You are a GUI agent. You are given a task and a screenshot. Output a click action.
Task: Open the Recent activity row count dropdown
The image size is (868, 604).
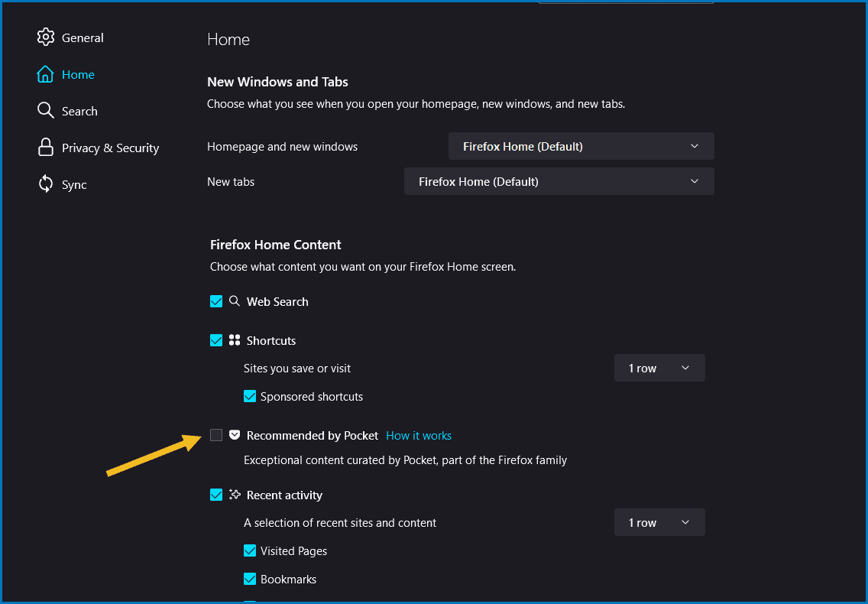[x=659, y=523]
